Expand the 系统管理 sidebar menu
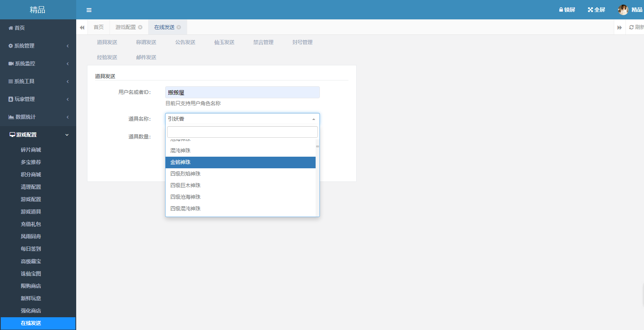This screenshot has height=330, width=644. pyautogui.click(x=38, y=46)
